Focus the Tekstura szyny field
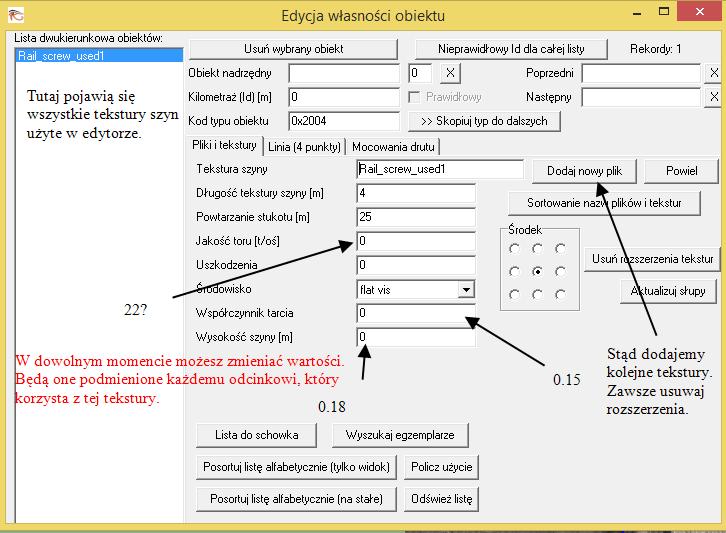 click(x=440, y=169)
